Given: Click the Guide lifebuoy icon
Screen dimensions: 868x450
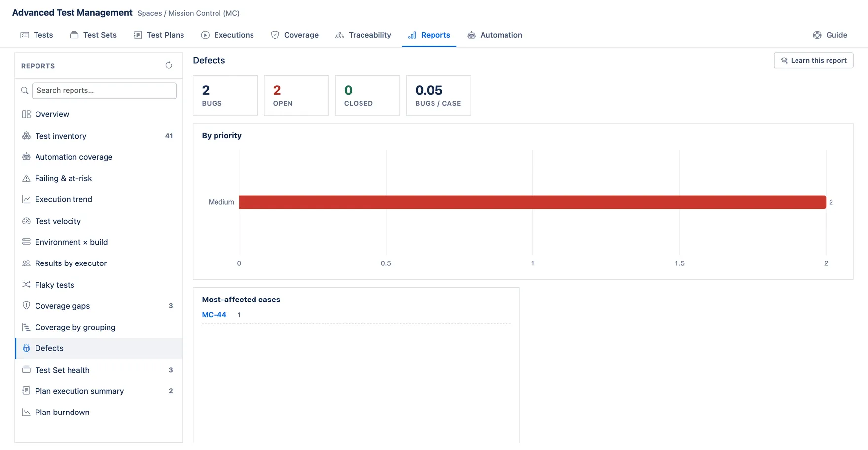Looking at the screenshot, I should tap(817, 35).
